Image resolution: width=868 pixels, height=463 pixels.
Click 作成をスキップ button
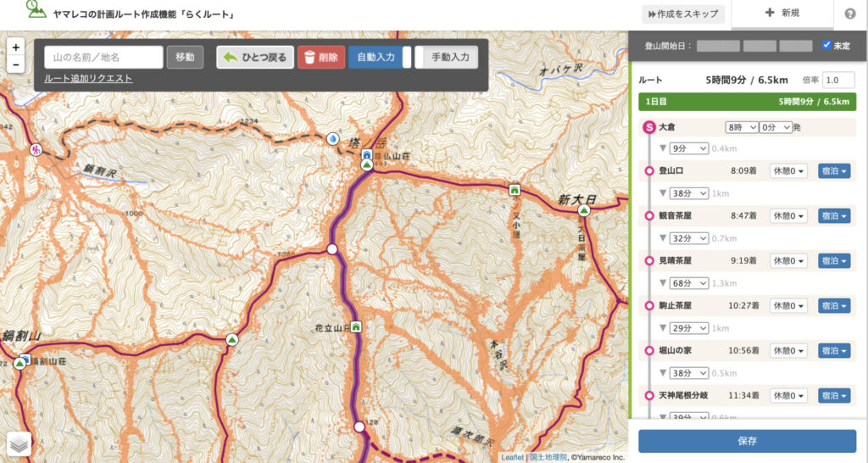coord(683,14)
